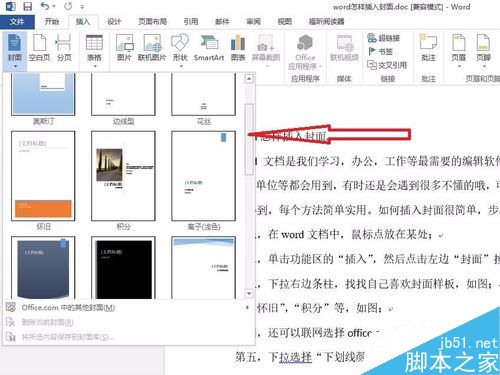Click the cover gallery scrollbar thumb
The image size is (500, 375).
coord(249,139)
